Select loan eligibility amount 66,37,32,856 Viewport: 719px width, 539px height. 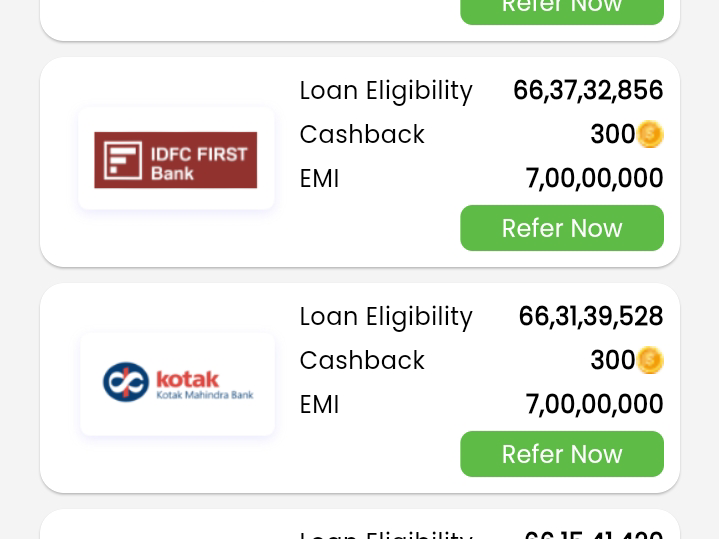[588, 91]
